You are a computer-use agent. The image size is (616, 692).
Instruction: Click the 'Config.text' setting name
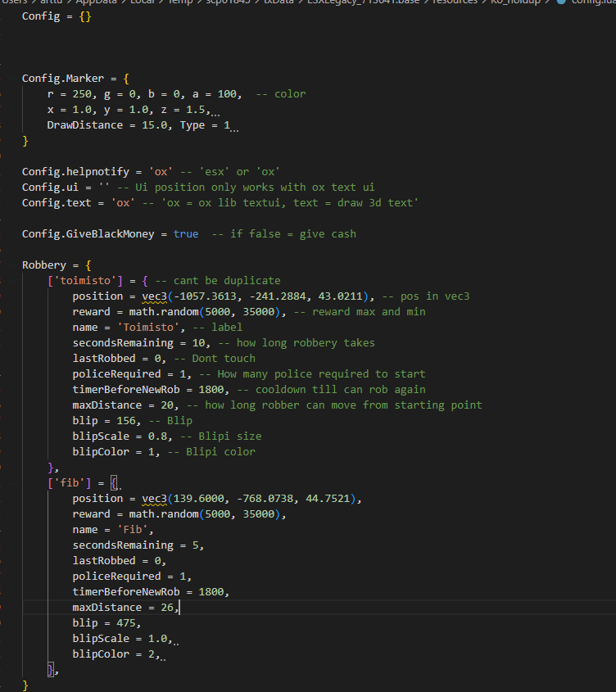point(57,203)
